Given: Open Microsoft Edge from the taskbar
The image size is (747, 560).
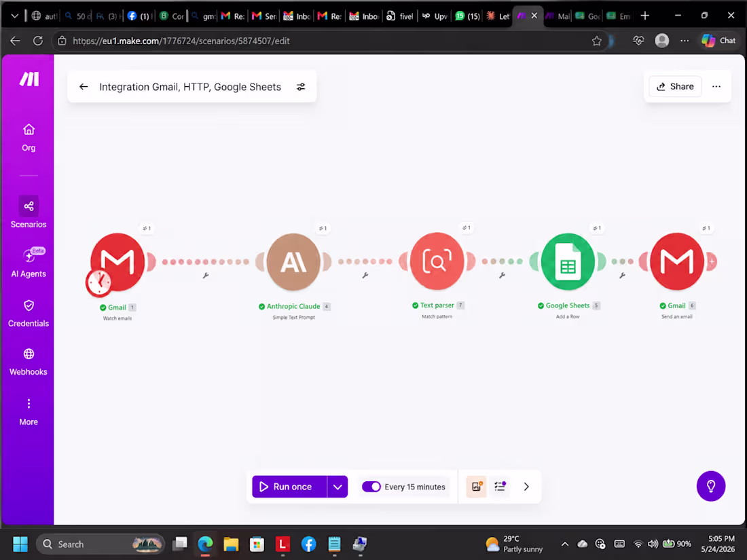Looking at the screenshot, I should click(205, 544).
